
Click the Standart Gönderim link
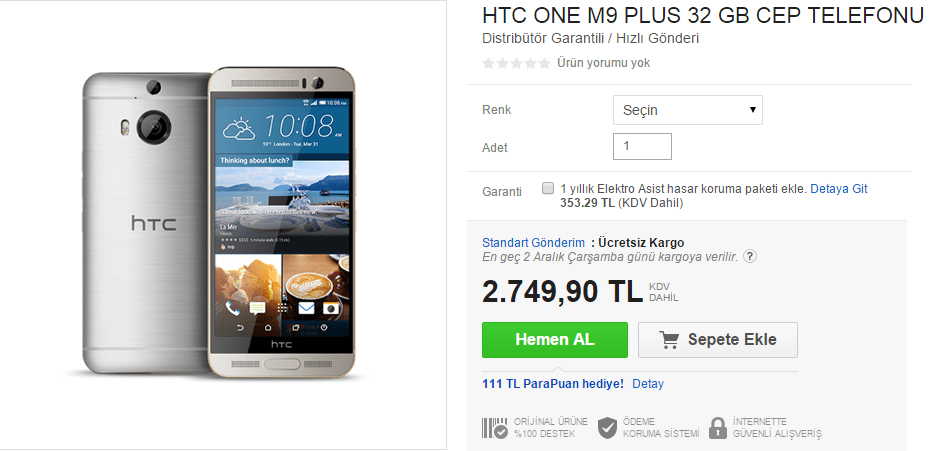click(x=533, y=243)
